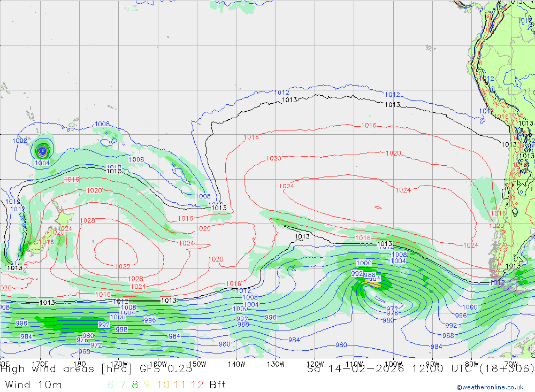Click the 160W longitude label
Image resolution: width=535 pixels, height=392 pixels.
[158, 364]
